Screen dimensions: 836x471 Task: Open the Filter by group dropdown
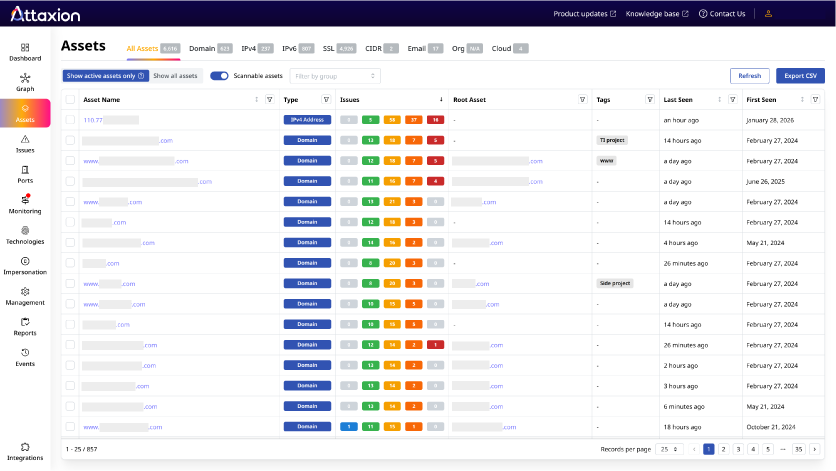pos(335,76)
